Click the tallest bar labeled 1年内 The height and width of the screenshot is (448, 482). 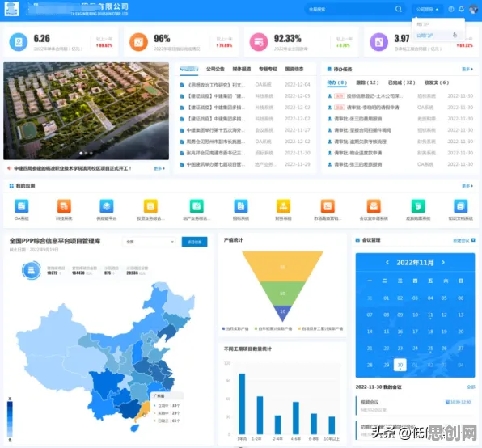tap(242, 404)
